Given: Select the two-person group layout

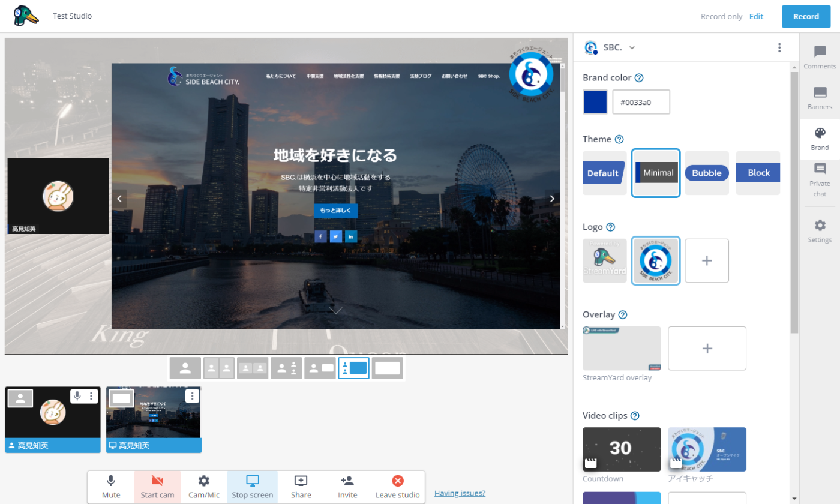Looking at the screenshot, I should [x=253, y=368].
